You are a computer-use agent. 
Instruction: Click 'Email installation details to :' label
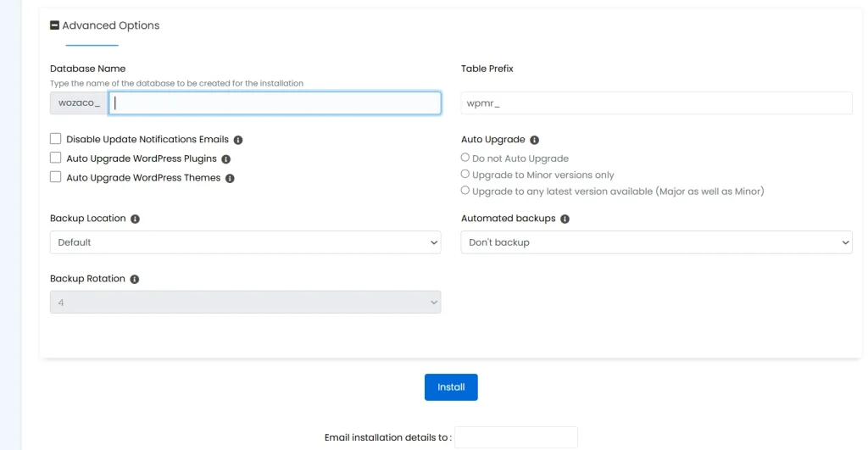[388, 437]
